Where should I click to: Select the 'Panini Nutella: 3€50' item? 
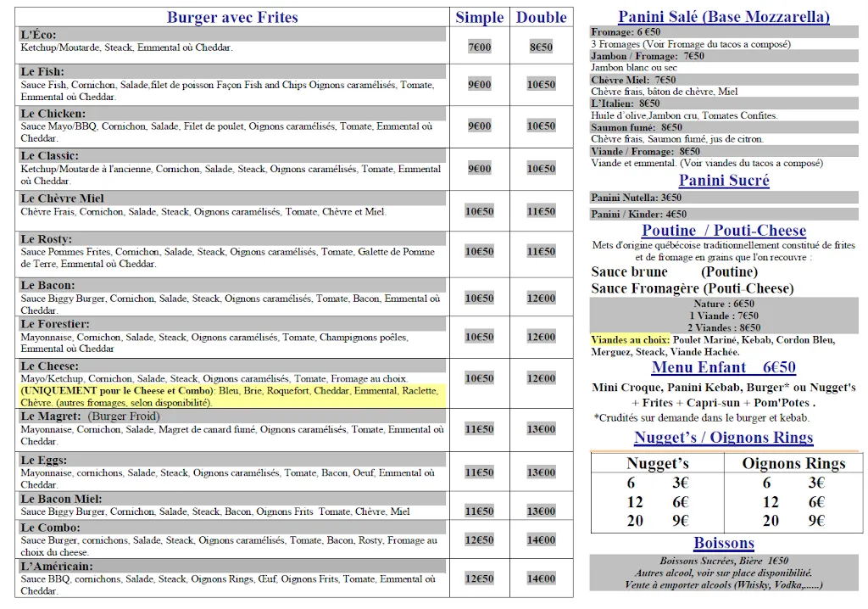(636, 198)
